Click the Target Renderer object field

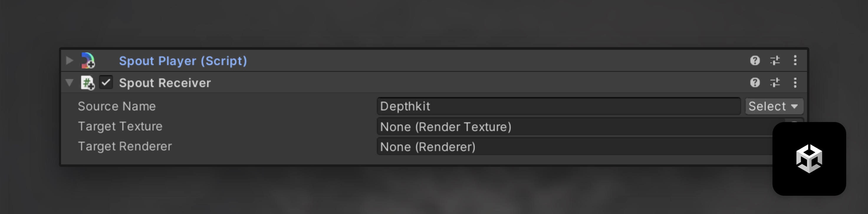click(573, 147)
